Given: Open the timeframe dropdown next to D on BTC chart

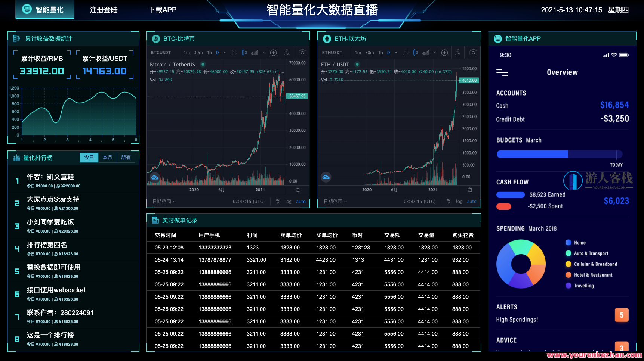Looking at the screenshot, I should click(224, 52).
